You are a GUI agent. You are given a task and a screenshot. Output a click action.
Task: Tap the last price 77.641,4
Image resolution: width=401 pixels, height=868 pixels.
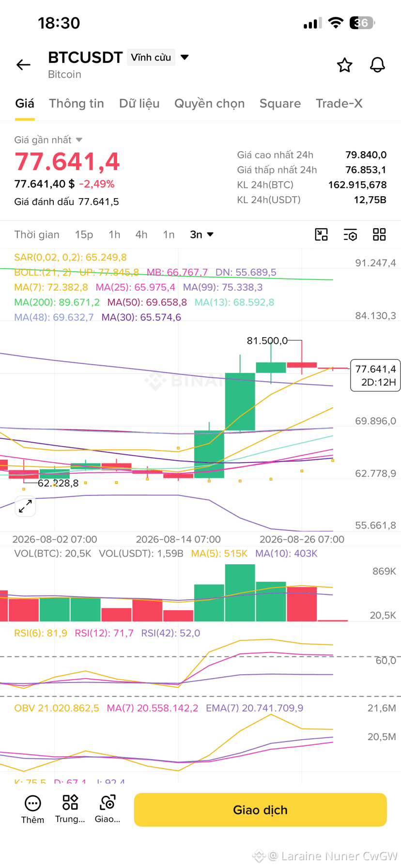coord(67,162)
